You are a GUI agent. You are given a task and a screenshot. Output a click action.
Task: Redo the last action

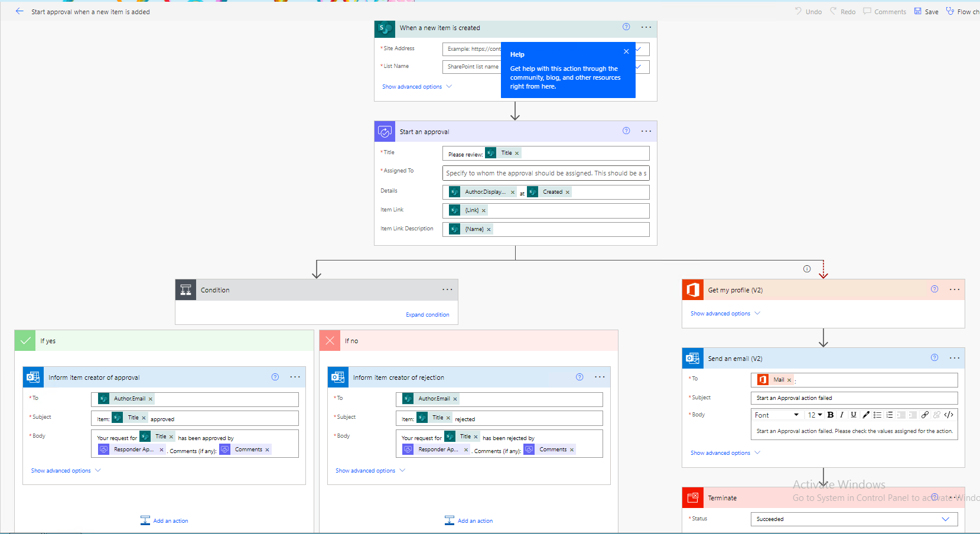[x=842, y=12]
